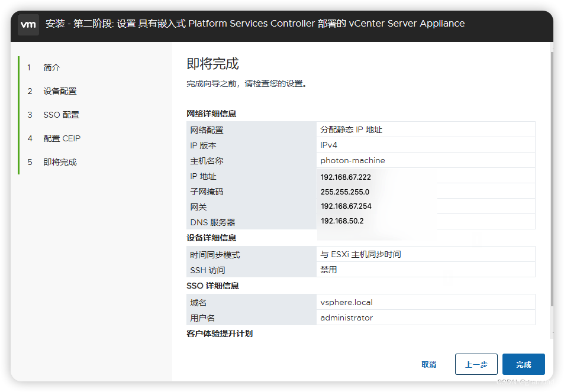Select the gateway value 192.168.67.254
The height and width of the screenshot is (392, 564).
[346, 206]
